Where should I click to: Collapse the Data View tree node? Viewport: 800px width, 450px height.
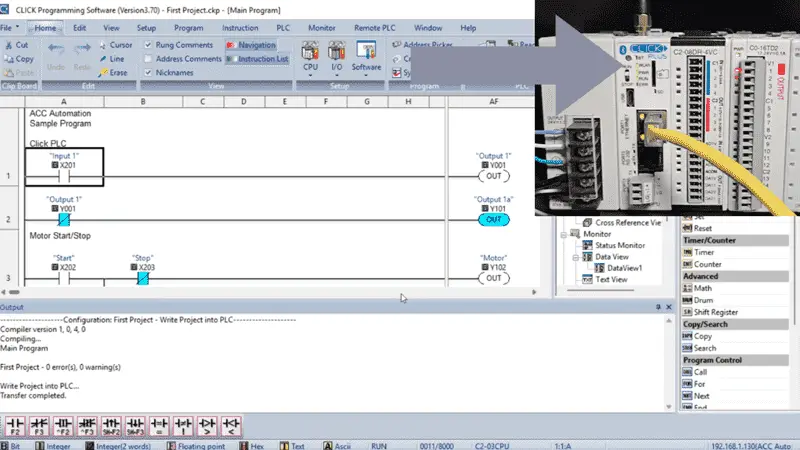pyautogui.click(x=576, y=257)
